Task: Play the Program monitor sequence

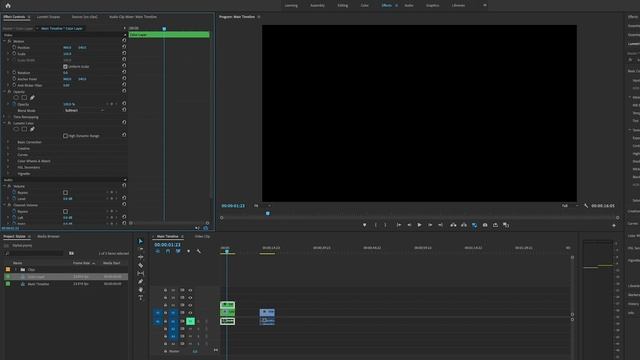Action: pos(419,225)
